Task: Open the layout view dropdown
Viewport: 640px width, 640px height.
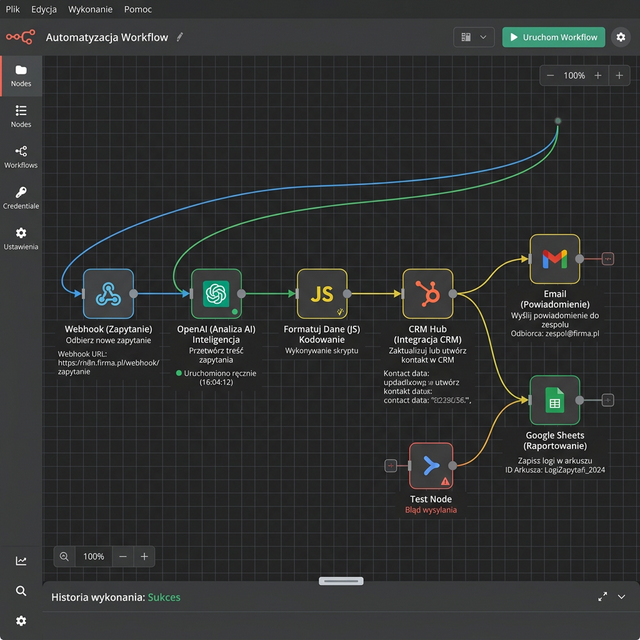Action: [474, 37]
